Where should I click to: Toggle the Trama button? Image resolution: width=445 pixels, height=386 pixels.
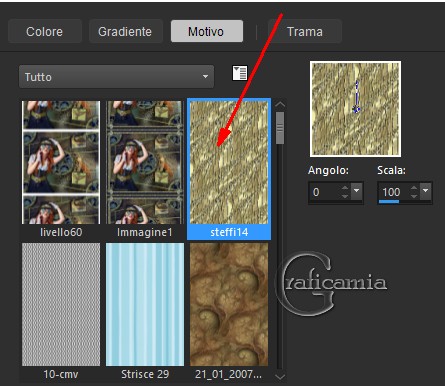(x=305, y=32)
